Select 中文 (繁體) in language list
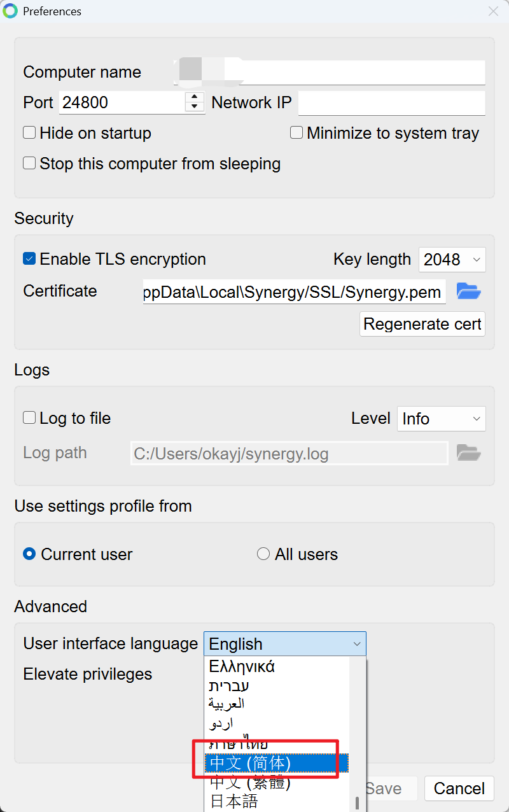Viewport: 509px width, 812px height. point(277,782)
